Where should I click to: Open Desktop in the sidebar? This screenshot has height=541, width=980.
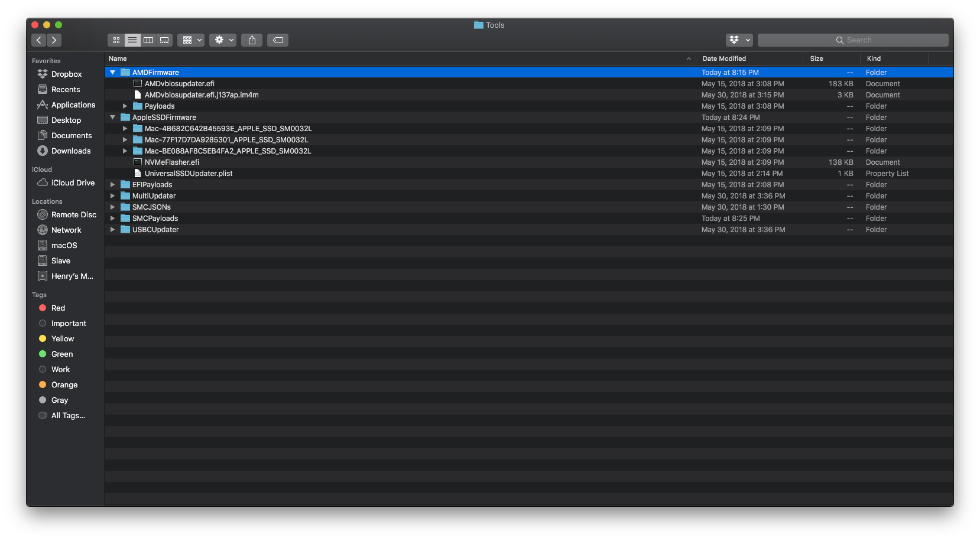66,120
